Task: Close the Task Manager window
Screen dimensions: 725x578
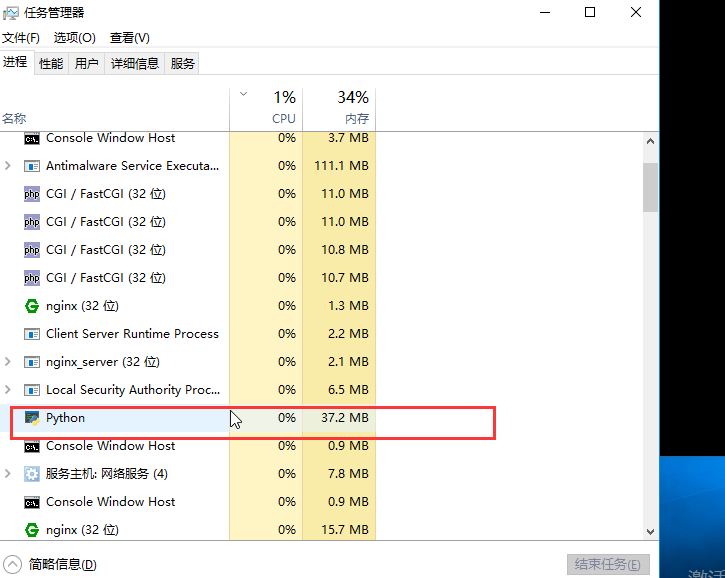Action: coord(636,12)
